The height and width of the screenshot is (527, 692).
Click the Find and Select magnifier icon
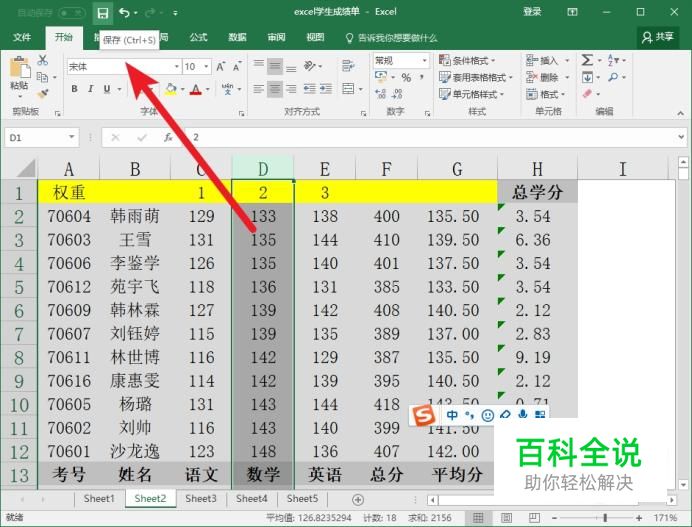pyautogui.click(x=613, y=77)
